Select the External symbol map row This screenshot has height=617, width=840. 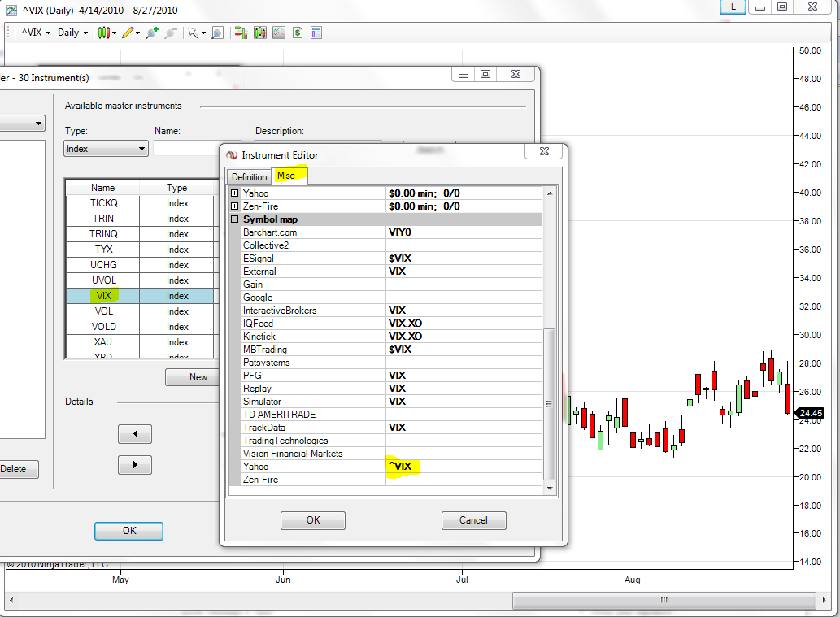point(391,272)
